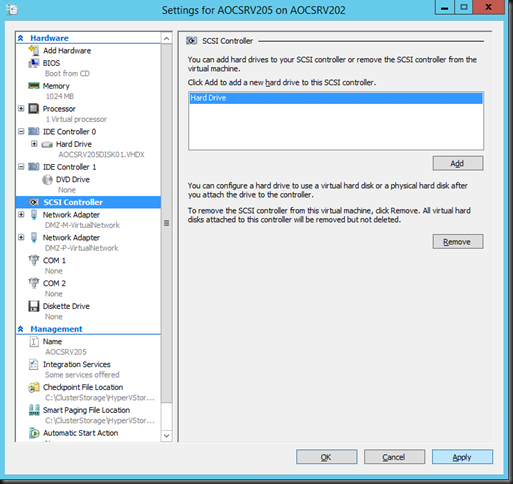Collapse the IDE Controller 1 node
This screenshot has width=513, height=484.
click(x=21, y=167)
